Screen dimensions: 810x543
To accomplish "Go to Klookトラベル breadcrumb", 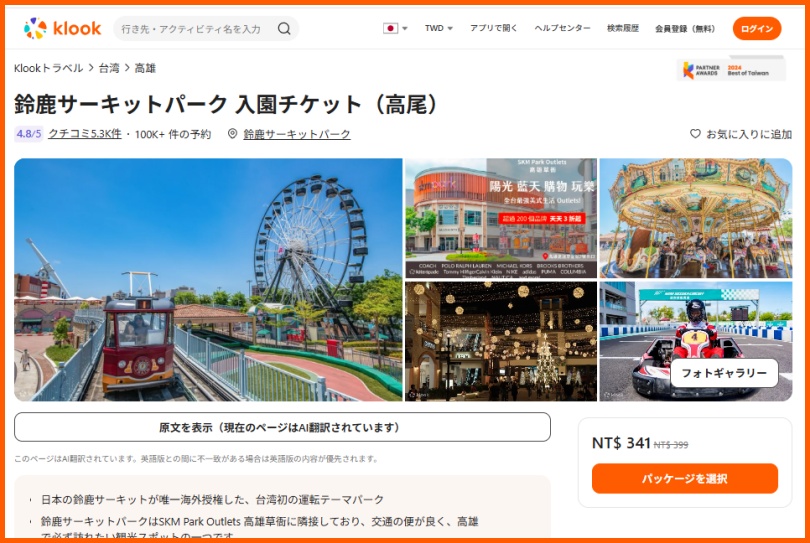I will point(49,68).
